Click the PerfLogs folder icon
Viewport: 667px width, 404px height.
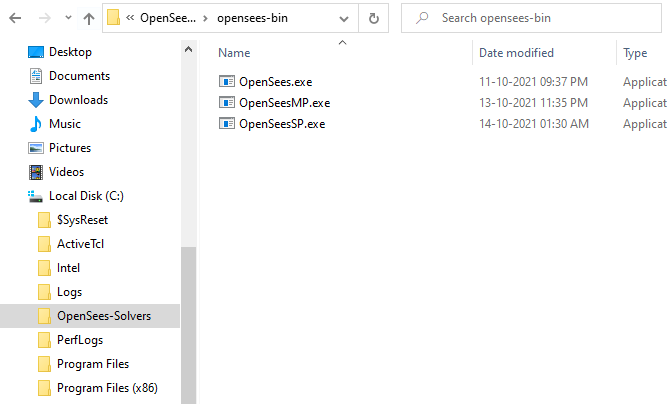pos(44,340)
